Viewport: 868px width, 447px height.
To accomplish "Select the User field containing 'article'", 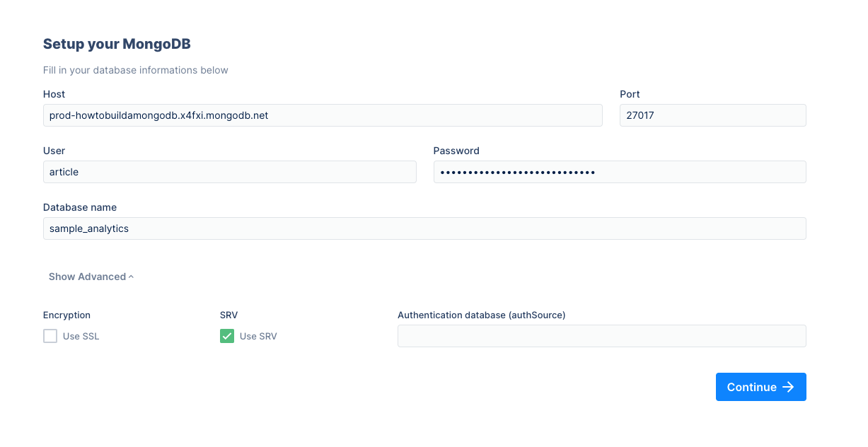I will [230, 172].
